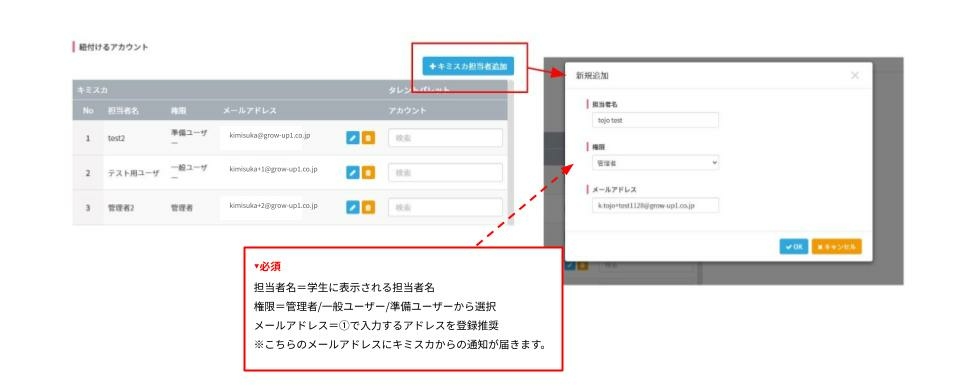Click the 紐付けるアカウント section heading
This screenshot has width=960, height=391.
click(113, 47)
